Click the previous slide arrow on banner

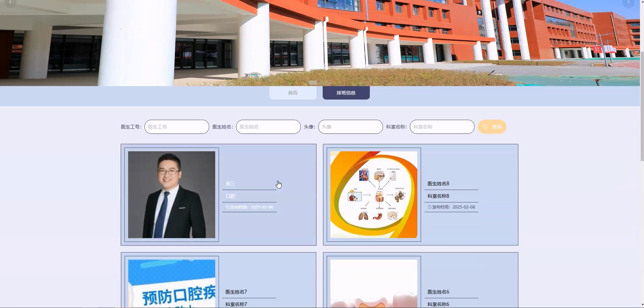coord(10,2)
